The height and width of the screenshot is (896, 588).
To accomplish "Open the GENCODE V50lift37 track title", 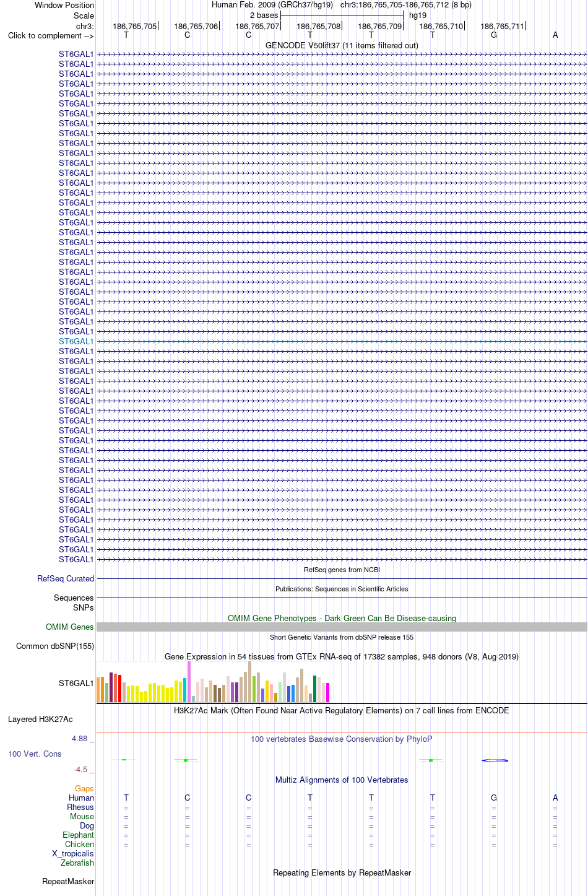I will click(342, 45).
